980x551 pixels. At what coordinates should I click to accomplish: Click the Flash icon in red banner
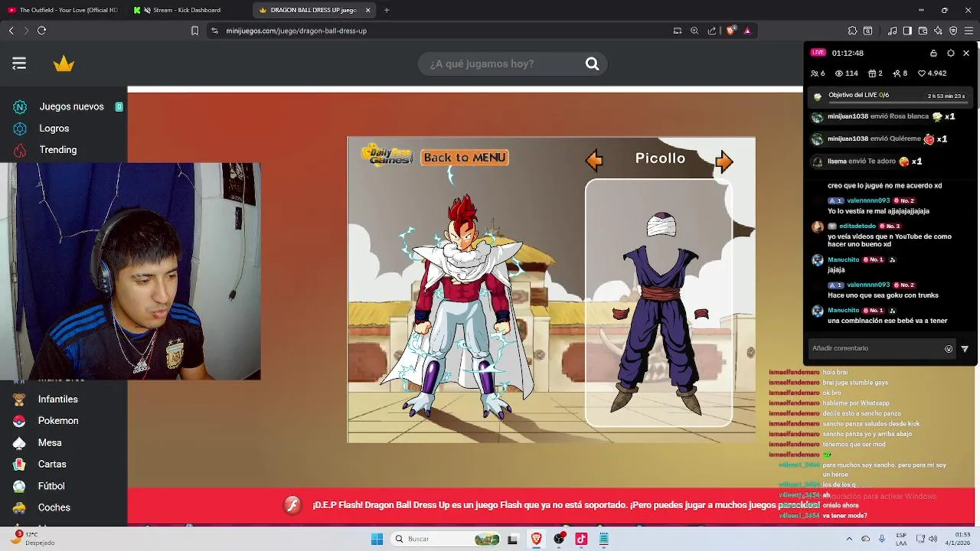click(292, 505)
